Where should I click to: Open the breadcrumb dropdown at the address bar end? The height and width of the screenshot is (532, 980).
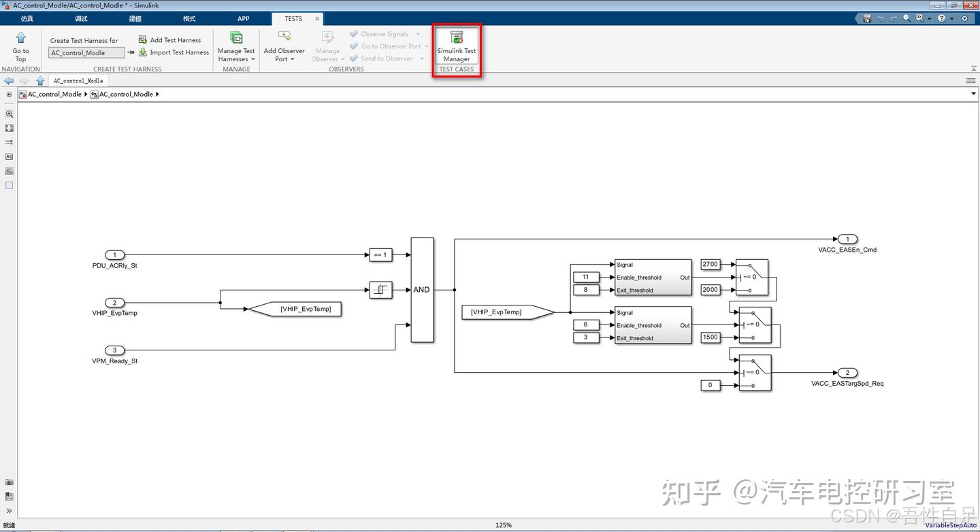tap(973, 94)
